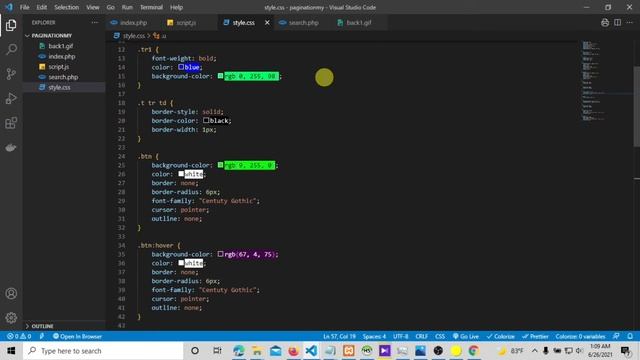Click the XAMPP icon on the taskbar
This screenshot has width=640, height=360.
click(x=349, y=351)
